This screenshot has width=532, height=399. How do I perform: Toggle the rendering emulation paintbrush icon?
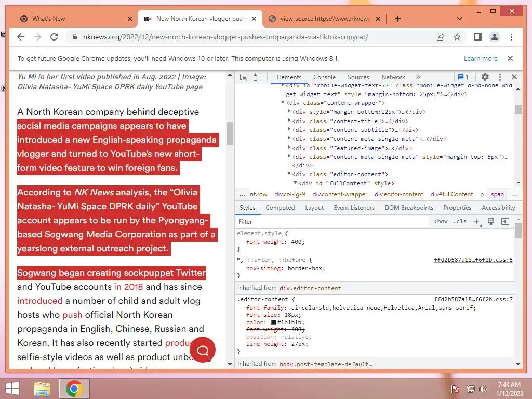click(x=490, y=222)
